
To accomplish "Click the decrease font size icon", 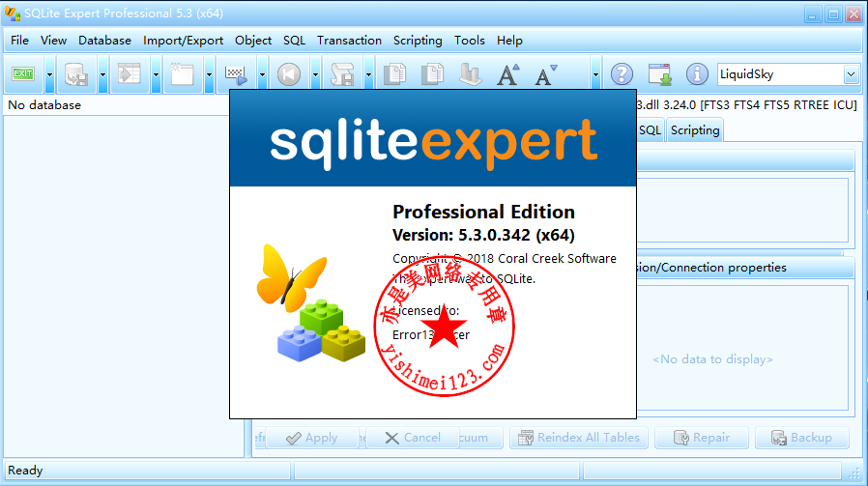I will (x=545, y=74).
